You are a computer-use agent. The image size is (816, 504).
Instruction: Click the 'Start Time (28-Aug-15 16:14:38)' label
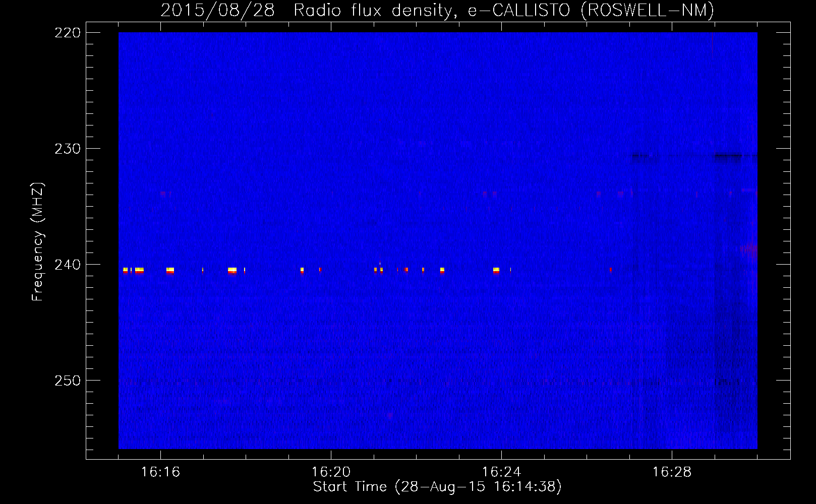437,487
